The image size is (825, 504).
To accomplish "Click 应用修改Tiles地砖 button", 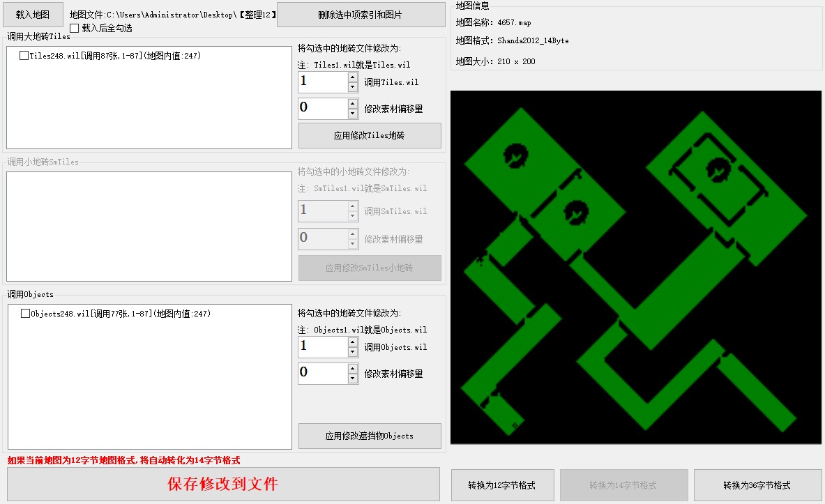I will [370, 136].
